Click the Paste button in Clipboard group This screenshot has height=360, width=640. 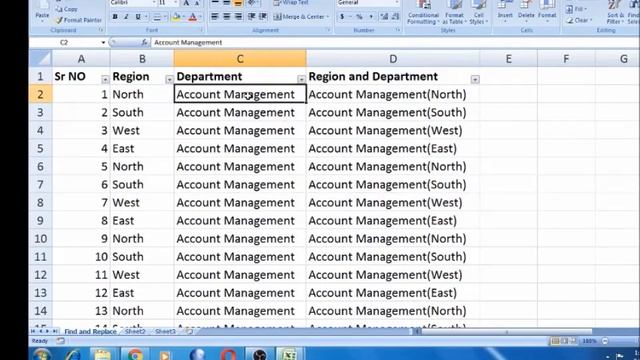(x=42, y=11)
